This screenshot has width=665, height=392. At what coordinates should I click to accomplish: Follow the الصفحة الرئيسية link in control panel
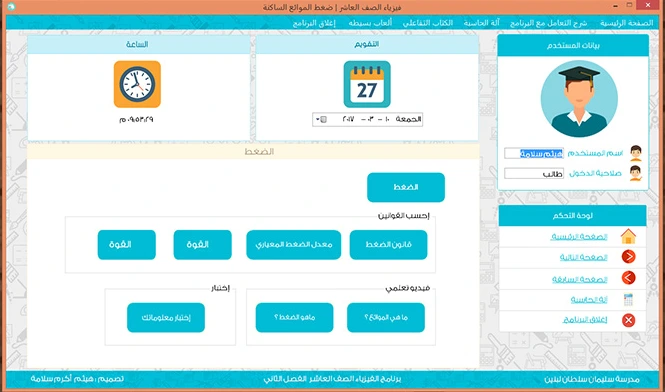(x=579, y=237)
